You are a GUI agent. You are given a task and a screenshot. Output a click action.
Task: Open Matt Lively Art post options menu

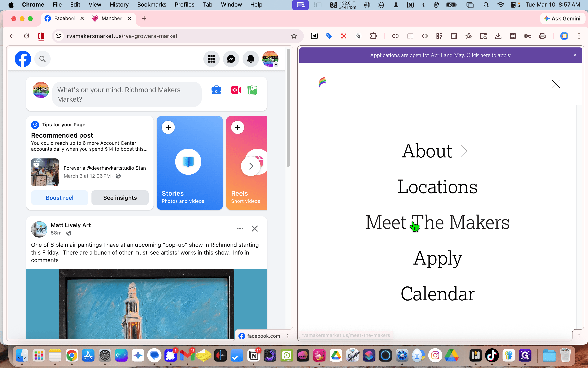[x=240, y=229]
